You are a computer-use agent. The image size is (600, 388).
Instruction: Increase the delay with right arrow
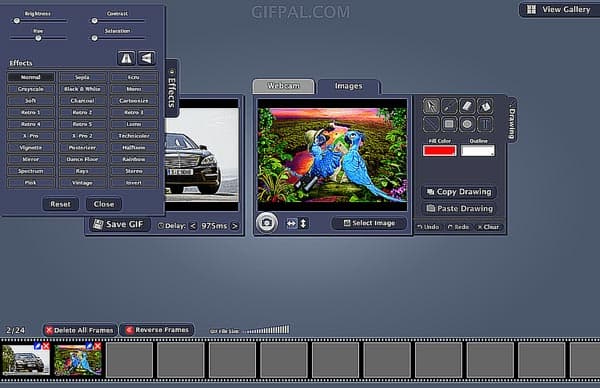(x=235, y=226)
